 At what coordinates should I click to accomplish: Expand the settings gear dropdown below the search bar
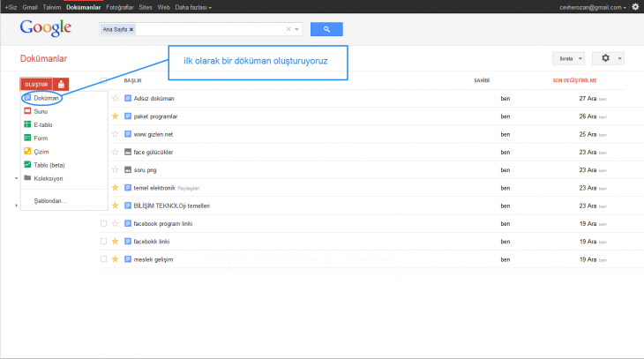click(x=608, y=59)
